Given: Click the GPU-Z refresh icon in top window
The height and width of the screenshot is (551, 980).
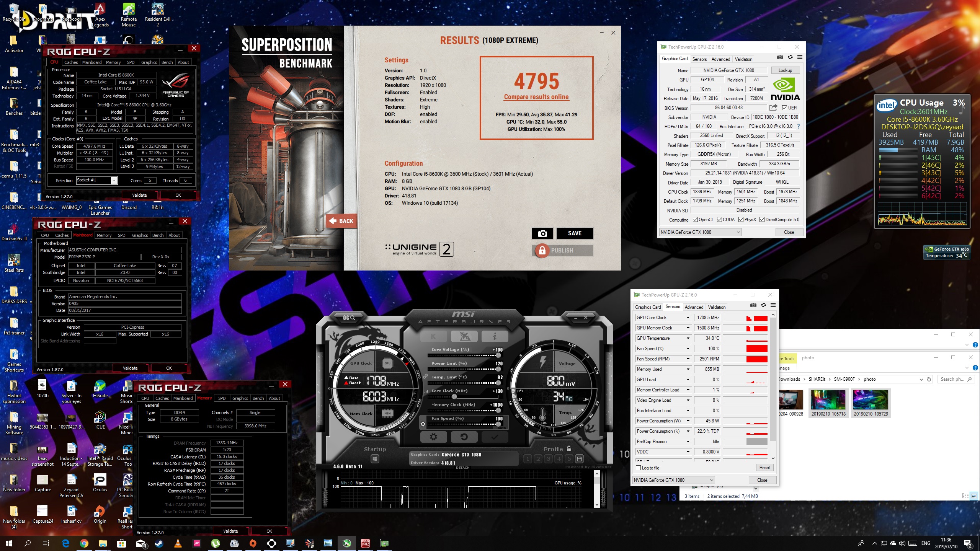Looking at the screenshot, I should coord(790,57).
